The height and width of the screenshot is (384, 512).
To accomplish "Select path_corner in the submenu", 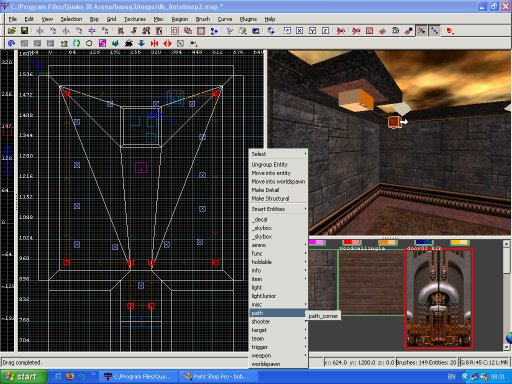I will click(x=323, y=316).
